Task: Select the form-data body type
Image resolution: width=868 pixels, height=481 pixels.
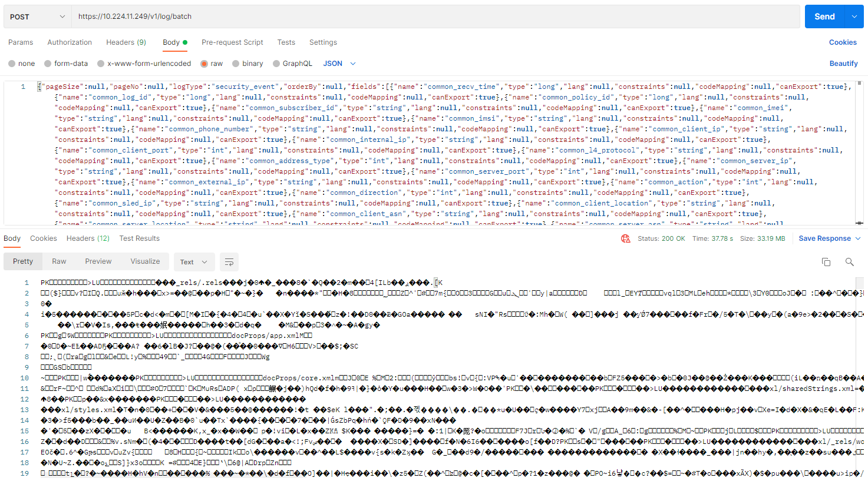Action: tap(48, 64)
